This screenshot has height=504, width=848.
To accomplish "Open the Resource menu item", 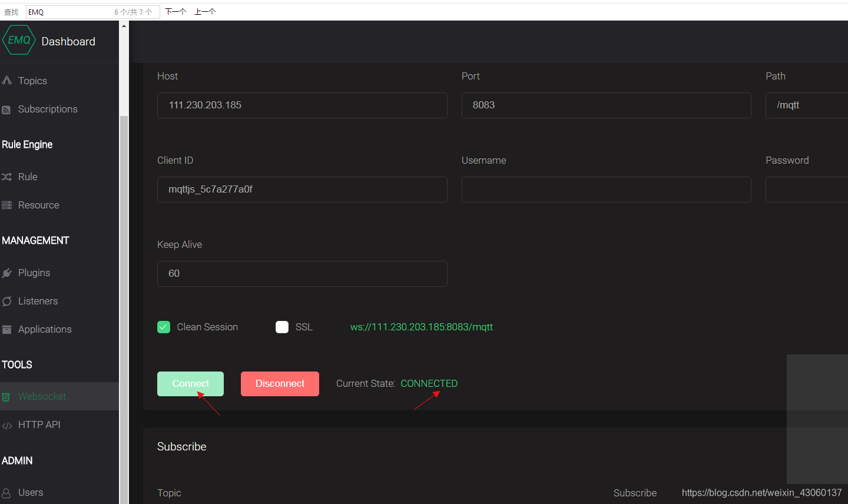I will click(x=39, y=205).
